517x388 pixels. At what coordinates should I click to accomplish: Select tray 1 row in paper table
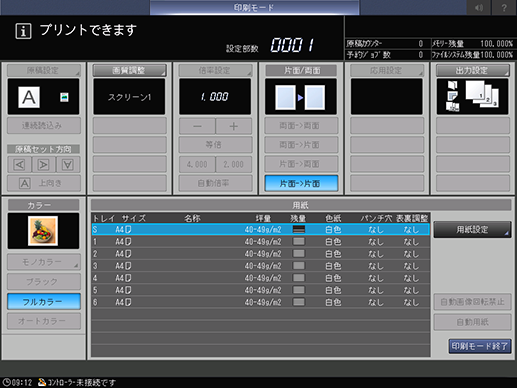click(x=260, y=241)
